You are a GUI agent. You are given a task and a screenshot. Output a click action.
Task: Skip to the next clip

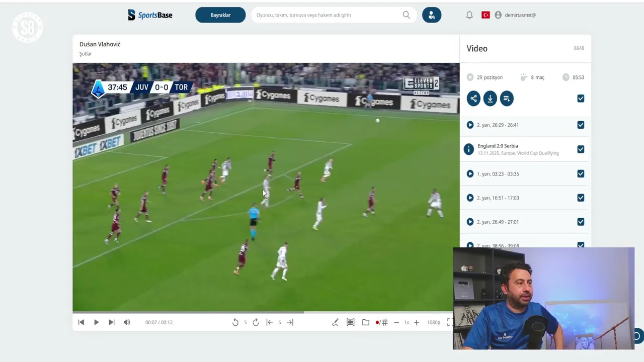tap(112, 322)
